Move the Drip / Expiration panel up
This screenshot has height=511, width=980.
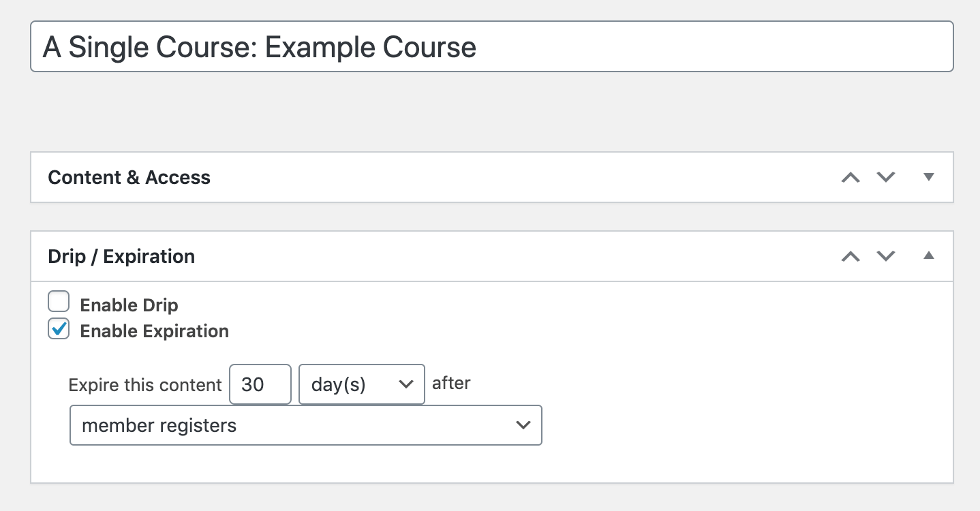(849, 256)
